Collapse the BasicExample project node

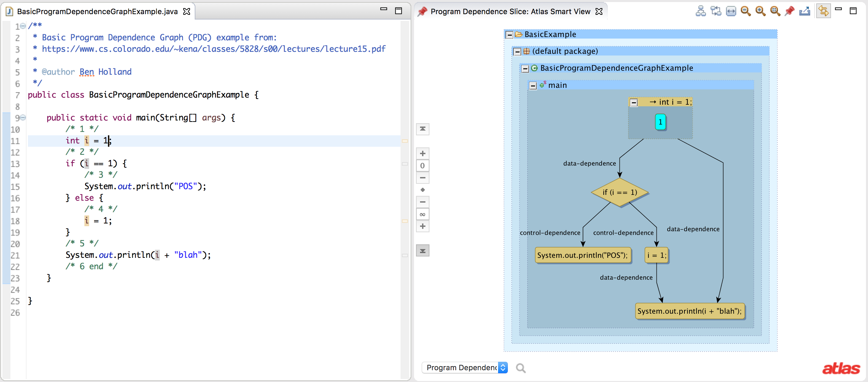pos(510,35)
